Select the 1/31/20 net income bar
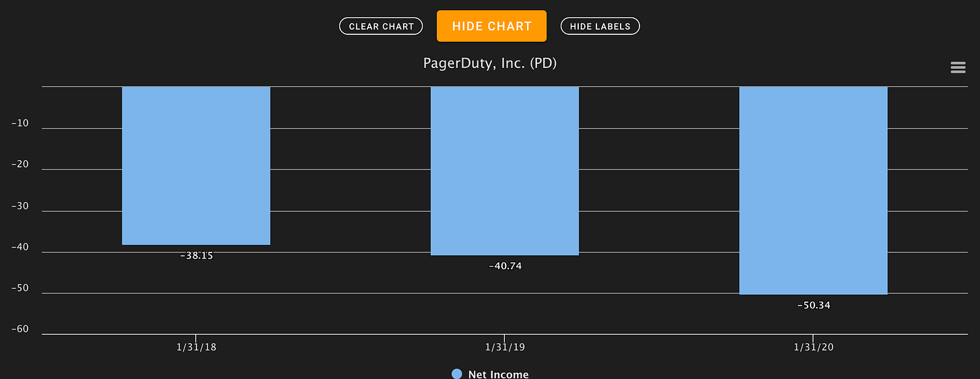The height and width of the screenshot is (379, 980). tap(813, 191)
